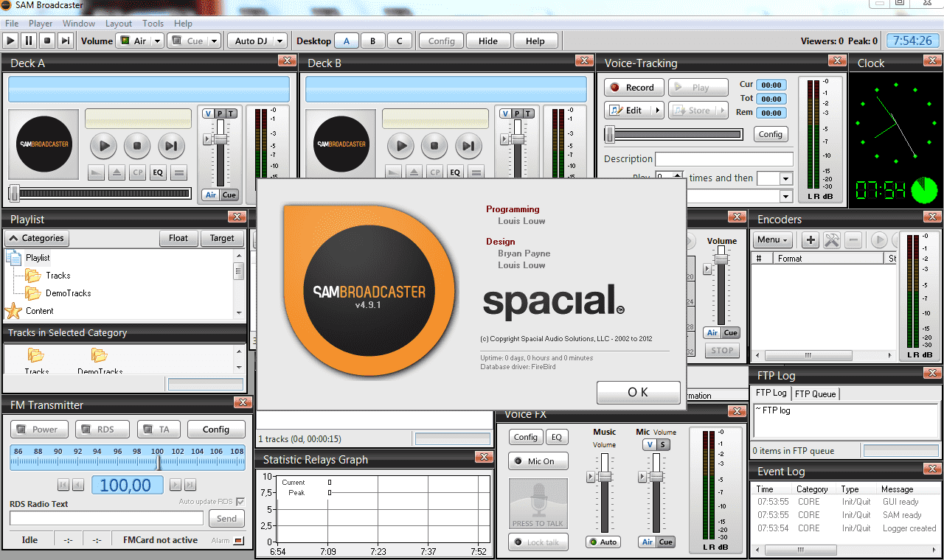The height and width of the screenshot is (560, 944).
Task: Select the Content star item in Playlist
Action: [29, 311]
